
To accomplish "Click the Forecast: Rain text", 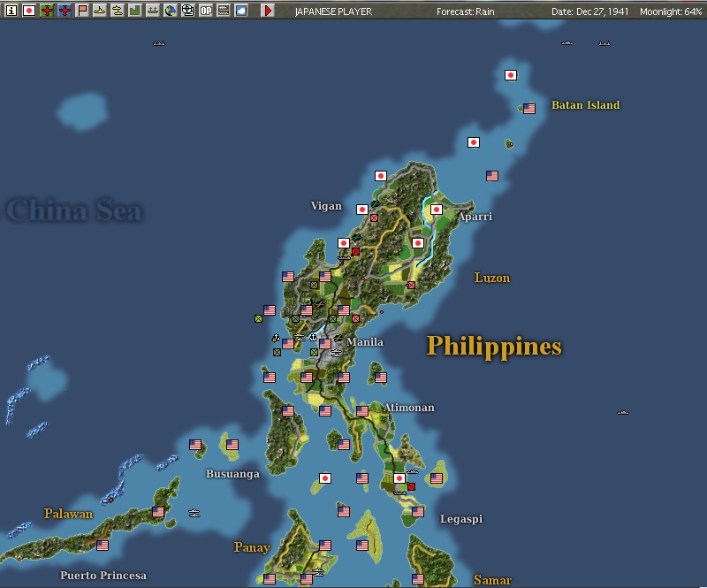I will [466, 11].
